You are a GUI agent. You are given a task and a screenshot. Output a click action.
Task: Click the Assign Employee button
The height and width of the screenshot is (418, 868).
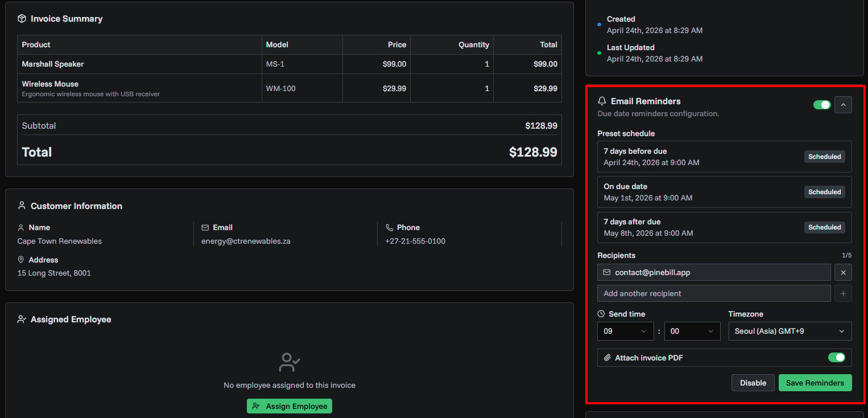tap(290, 406)
